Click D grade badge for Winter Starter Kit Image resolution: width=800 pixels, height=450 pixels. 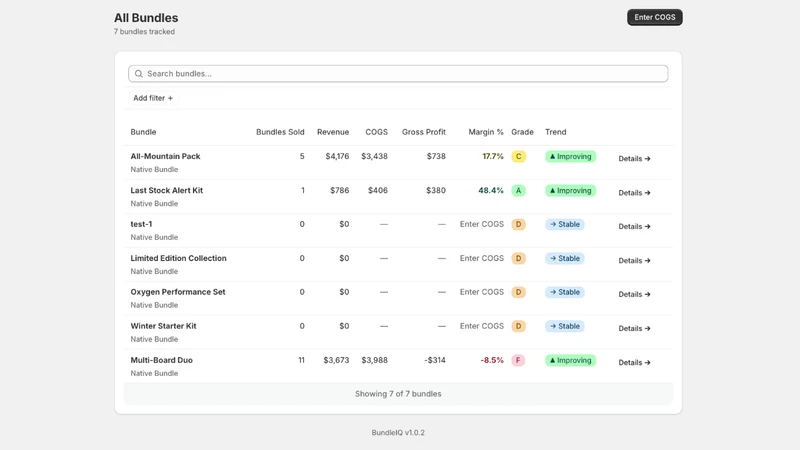pyautogui.click(x=518, y=327)
